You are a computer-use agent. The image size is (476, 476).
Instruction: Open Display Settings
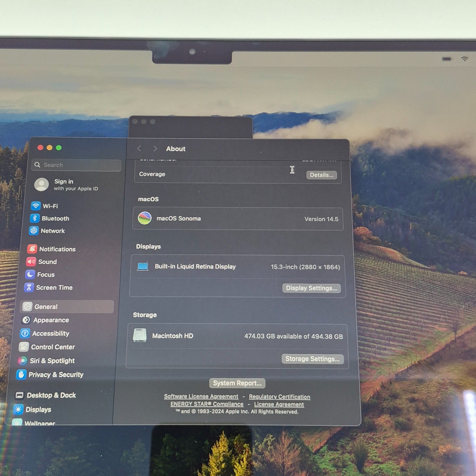coord(311,288)
